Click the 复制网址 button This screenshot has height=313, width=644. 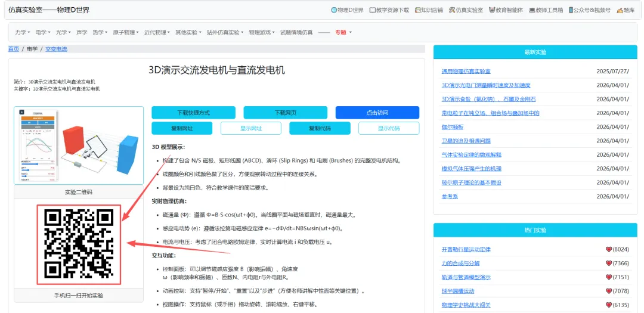click(182, 128)
